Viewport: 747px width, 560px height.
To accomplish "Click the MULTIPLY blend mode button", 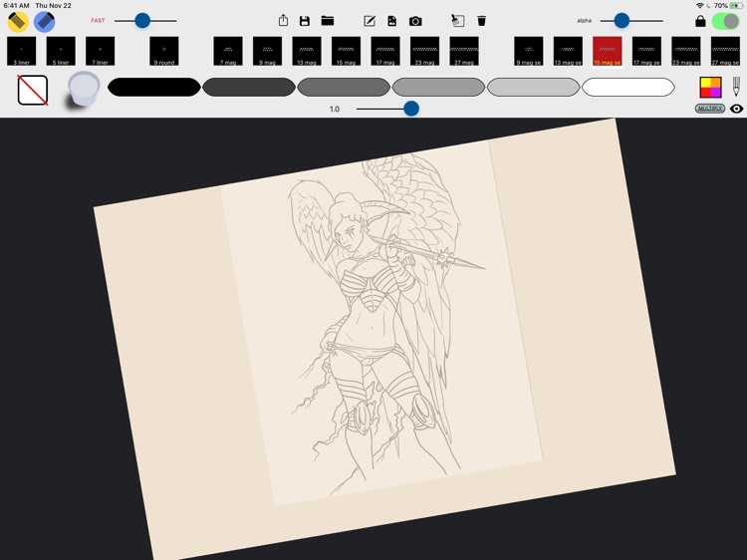I will point(709,108).
